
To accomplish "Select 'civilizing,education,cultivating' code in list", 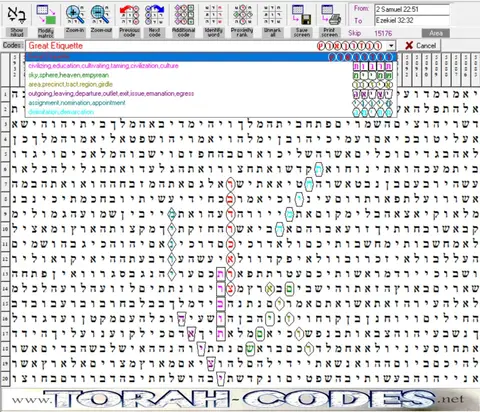I will (x=211, y=66).
